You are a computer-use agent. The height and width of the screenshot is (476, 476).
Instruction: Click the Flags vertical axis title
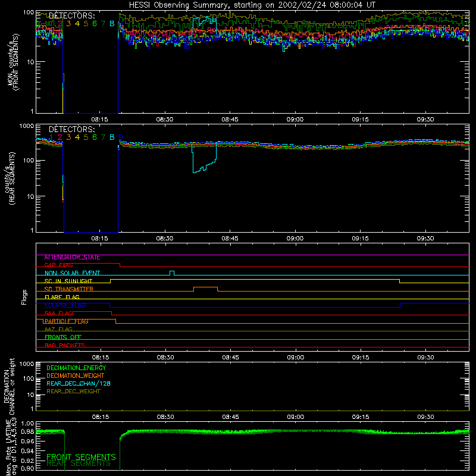pos(24,297)
